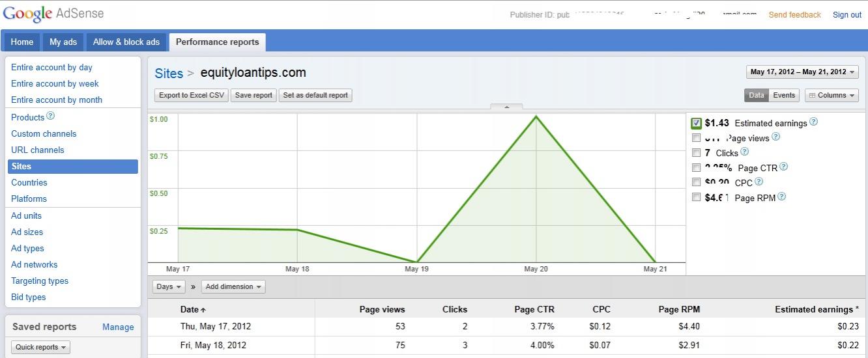Image resolution: width=868 pixels, height=358 pixels.
Task: Sort by Page views column header
Action: coord(382,309)
